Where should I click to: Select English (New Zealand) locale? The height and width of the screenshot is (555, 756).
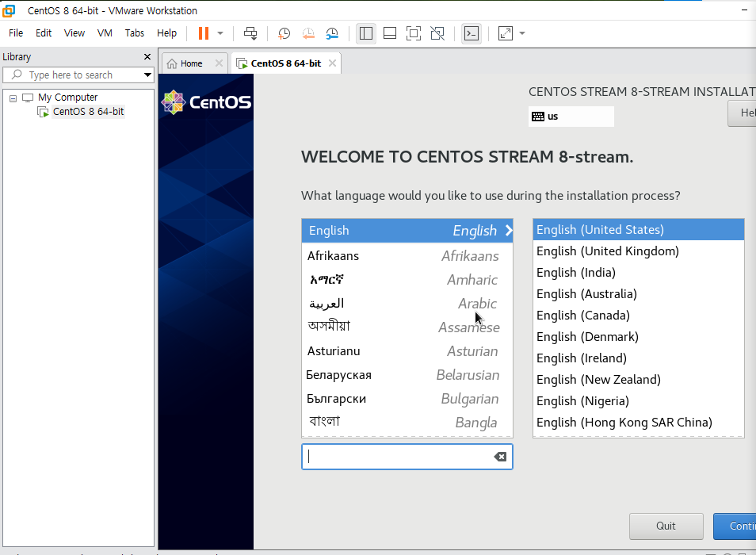(x=639, y=380)
